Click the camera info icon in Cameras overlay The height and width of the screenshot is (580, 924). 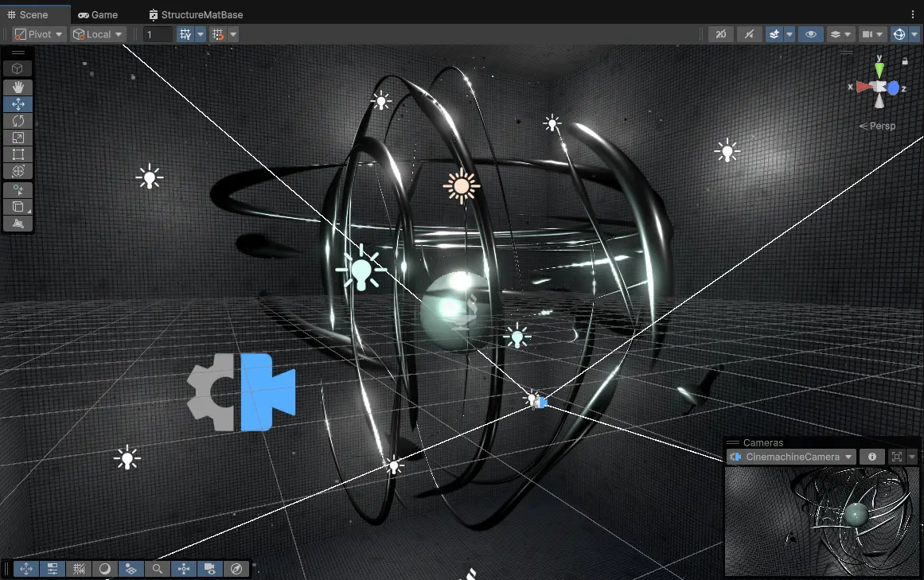[x=872, y=457]
